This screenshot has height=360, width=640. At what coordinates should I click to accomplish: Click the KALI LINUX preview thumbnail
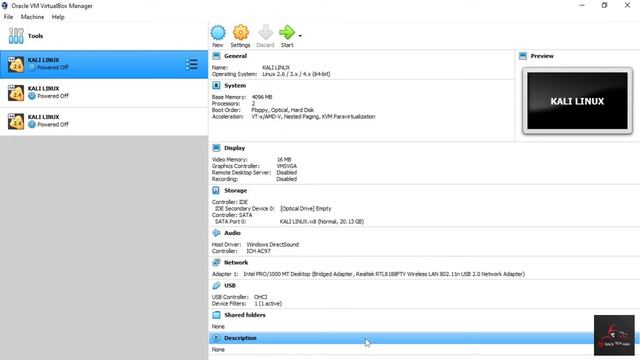(x=577, y=101)
